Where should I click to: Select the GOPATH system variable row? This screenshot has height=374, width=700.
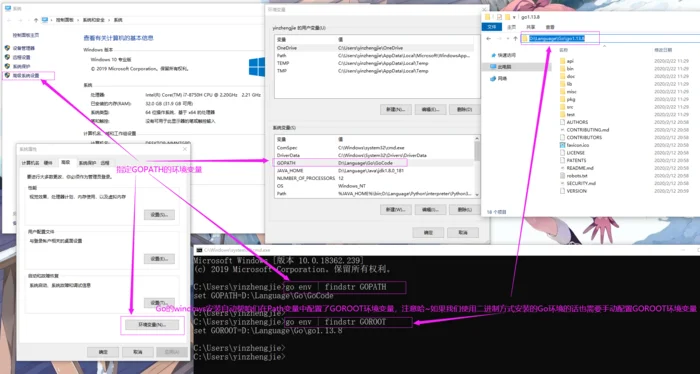tap(339, 163)
